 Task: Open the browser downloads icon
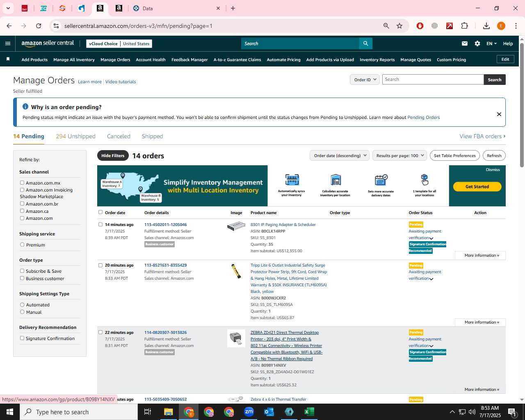coord(486,26)
